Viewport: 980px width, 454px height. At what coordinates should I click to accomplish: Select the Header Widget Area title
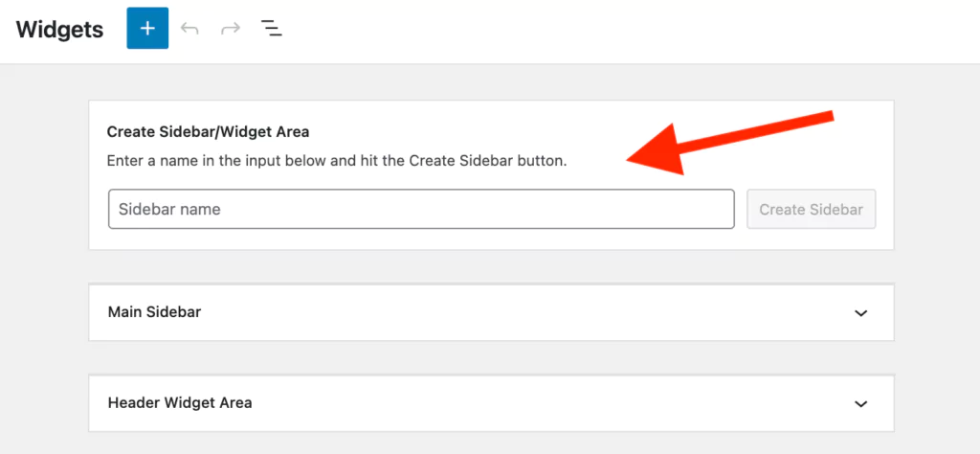180,402
